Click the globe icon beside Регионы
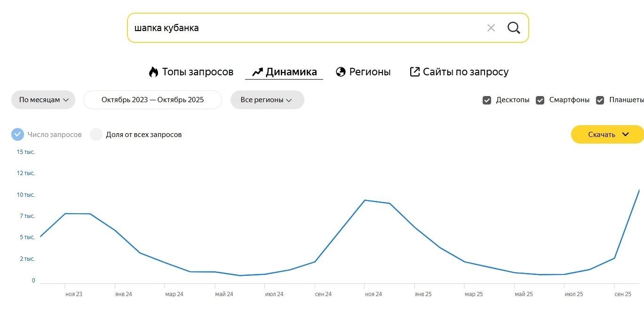Screen dimensions: 644x314 pos(341,72)
